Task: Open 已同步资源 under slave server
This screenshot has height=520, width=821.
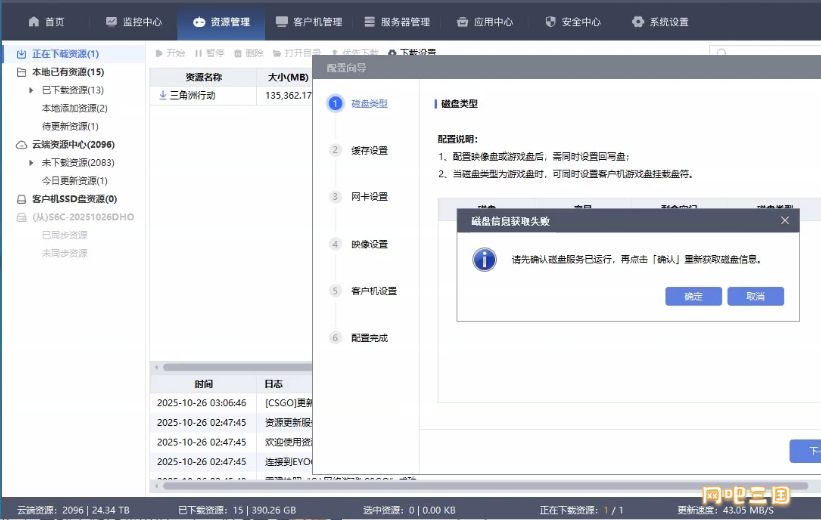Action: (x=65, y=235)
